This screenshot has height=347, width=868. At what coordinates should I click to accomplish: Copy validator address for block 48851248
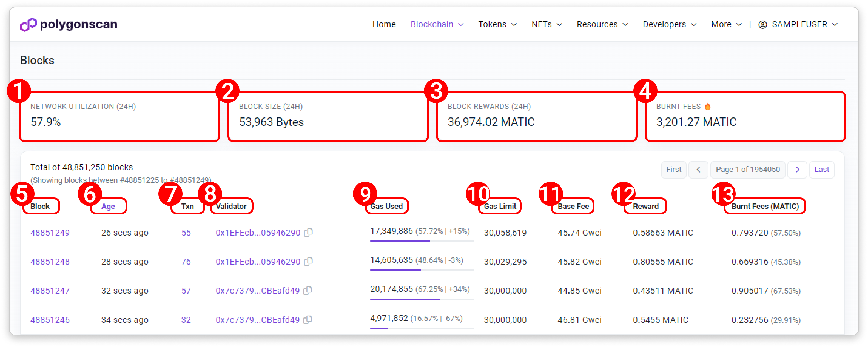click(x=308, y=262)
